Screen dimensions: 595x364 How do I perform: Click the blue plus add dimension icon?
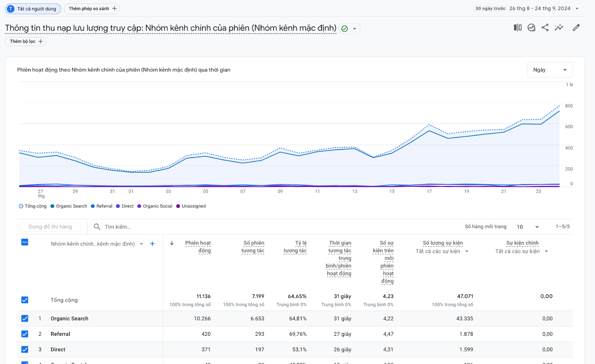tap(152, 244)
